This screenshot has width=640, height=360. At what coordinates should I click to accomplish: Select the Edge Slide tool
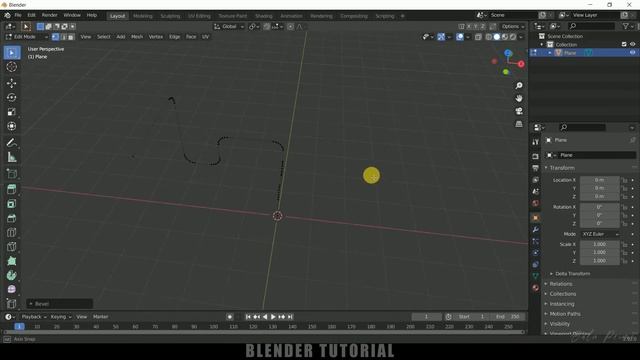click(12, 303)
